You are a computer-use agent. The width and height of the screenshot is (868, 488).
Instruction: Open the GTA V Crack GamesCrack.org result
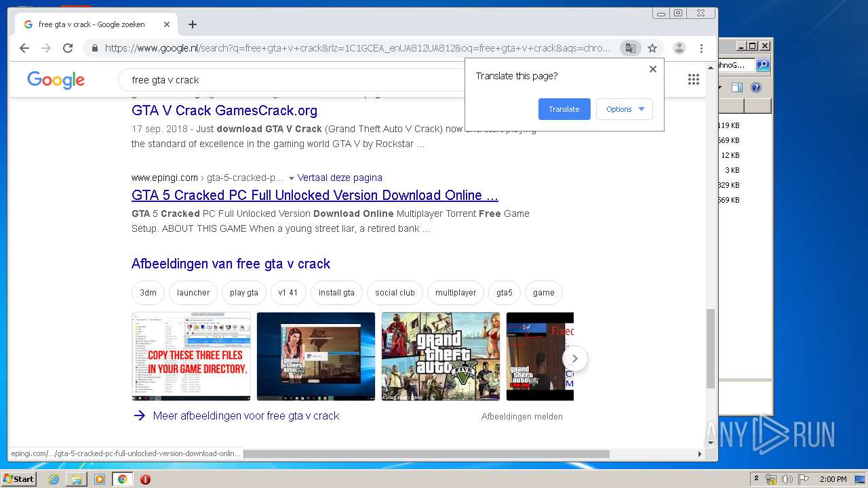[224, 110]
